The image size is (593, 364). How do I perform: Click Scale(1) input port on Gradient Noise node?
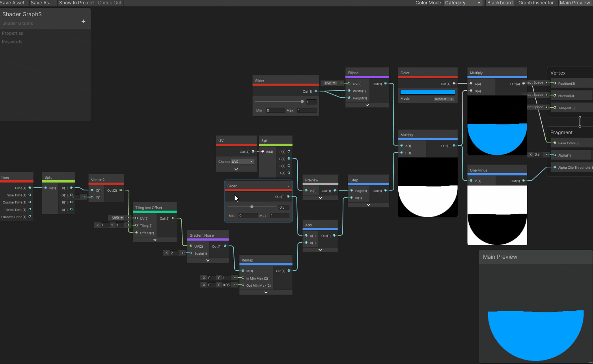(191, 253)
